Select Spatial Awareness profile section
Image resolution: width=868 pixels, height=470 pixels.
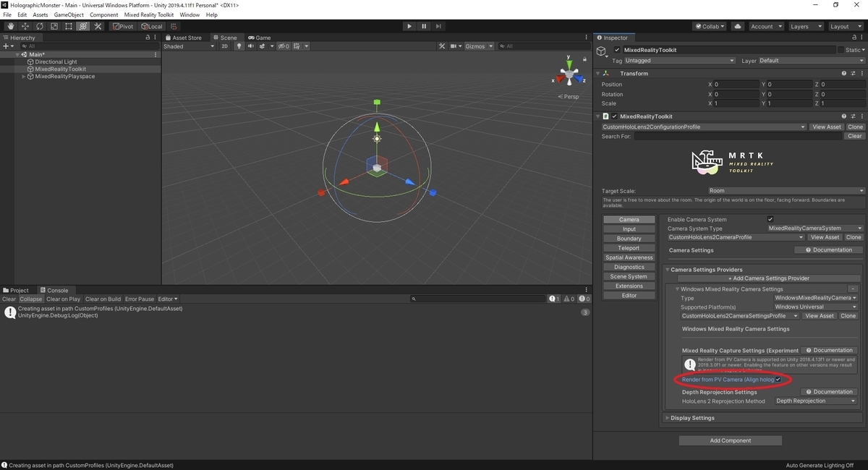click(629, 257)
